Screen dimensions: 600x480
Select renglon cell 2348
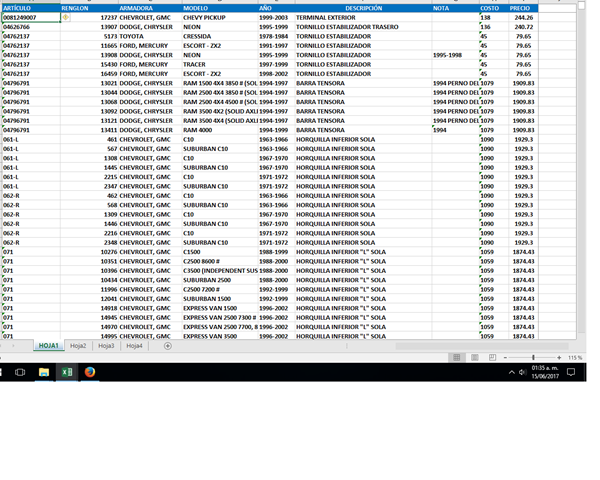[x=89, y=243]
